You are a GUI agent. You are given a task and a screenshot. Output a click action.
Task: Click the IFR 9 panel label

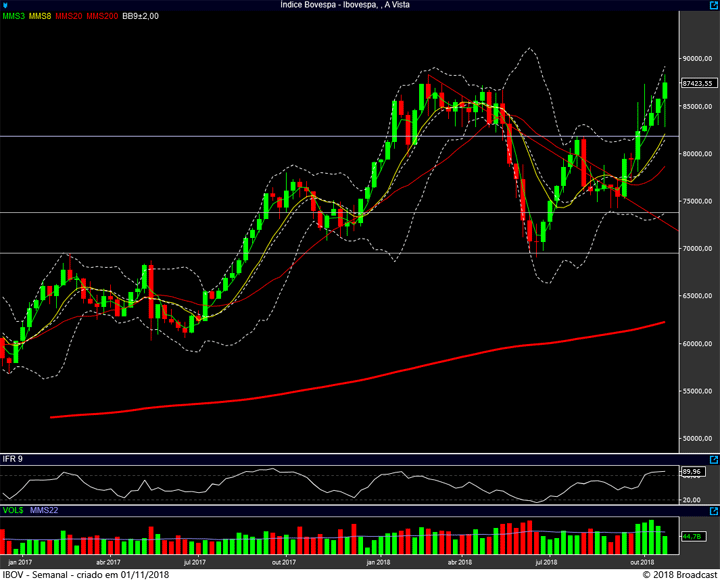pos(12,458)
